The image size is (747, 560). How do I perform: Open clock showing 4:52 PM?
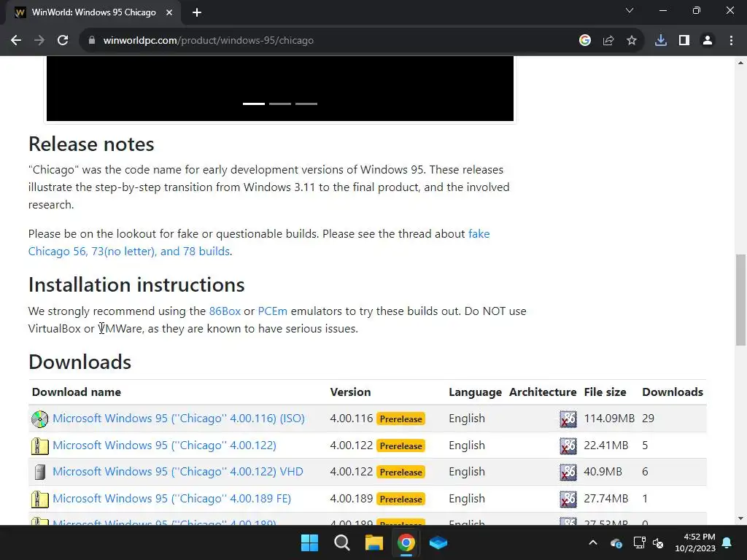(695, 542)
